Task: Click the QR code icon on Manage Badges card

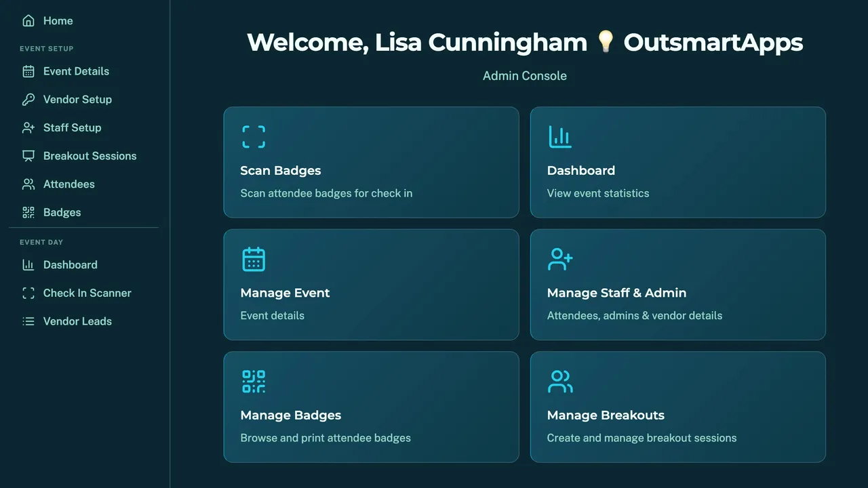Action: [x=254, y=382]
